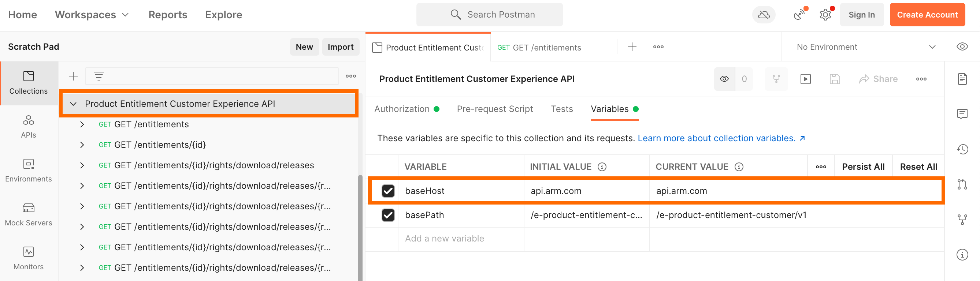Click the Initial Value info icon

[602, 167]
